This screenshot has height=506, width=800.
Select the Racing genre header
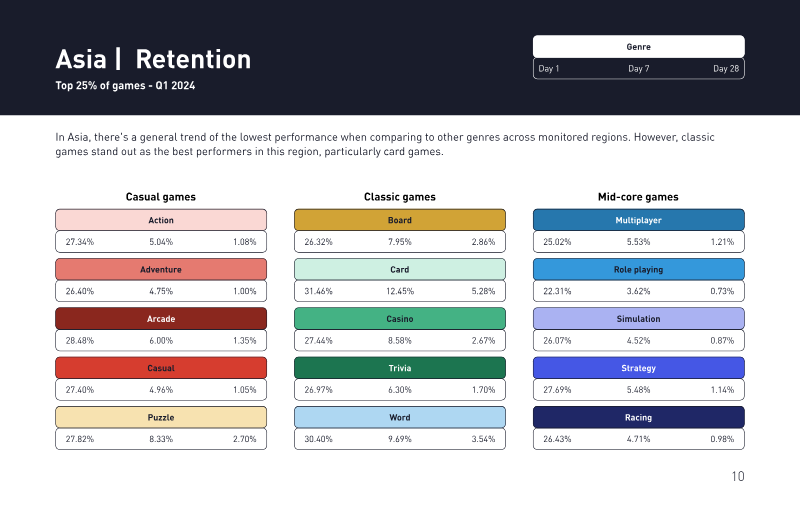click(x=638, y=417)
